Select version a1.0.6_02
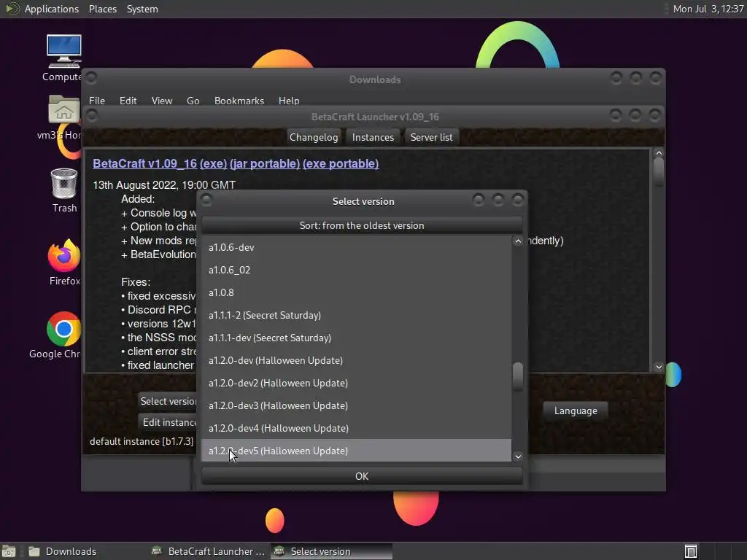Screen dimensions: 747x560 pos(356,270)
